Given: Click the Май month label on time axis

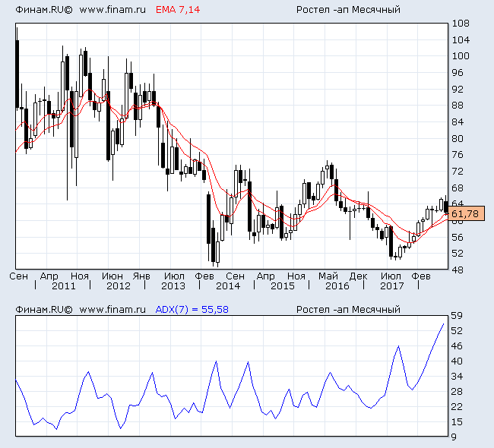Looking at the screenshot, I should [x=328, y=276].
